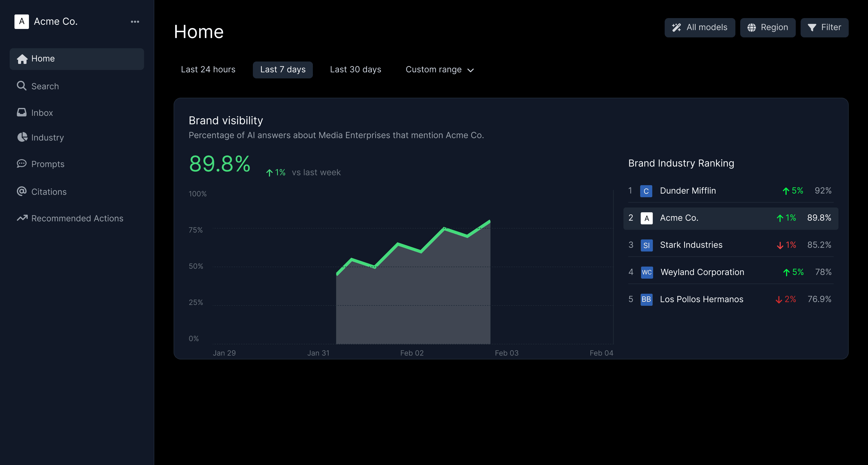The width and height of the screenshot is (868, 465).
Task: Expand the Custom range dropdown
Action: (439, 70)
